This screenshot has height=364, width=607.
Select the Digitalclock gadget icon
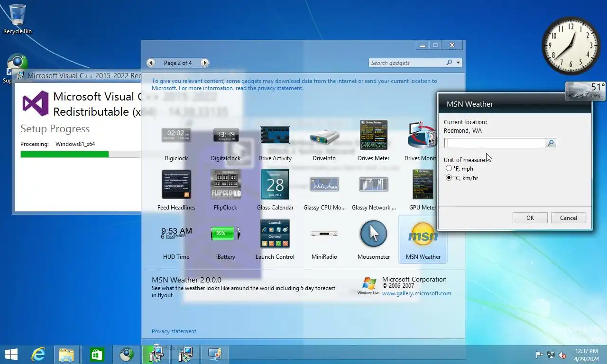226,135
